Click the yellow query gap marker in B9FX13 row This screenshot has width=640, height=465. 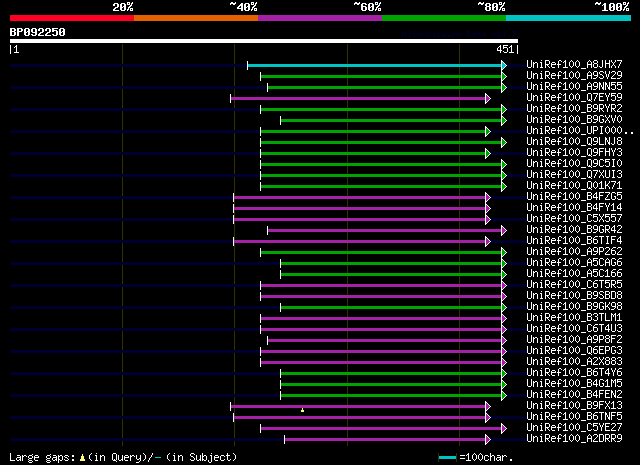pos(302,410)
